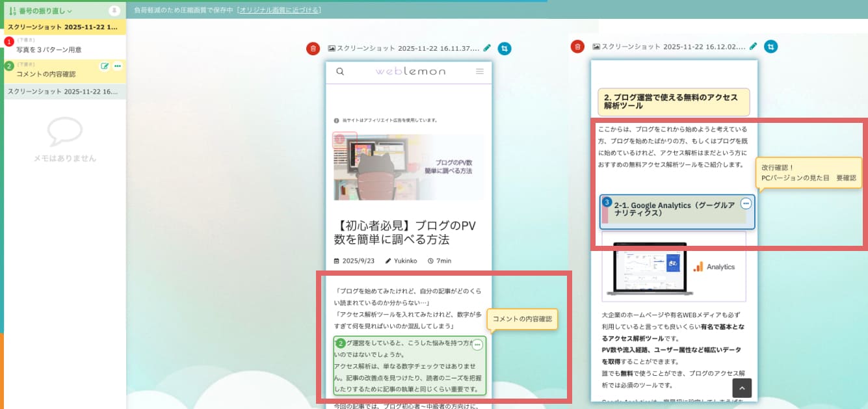Image resolution: width=868 pixels, height=409 pixels.
Task: Click edit icon on コメントの内容確認 sidebar item
Action: coord(105,66)
